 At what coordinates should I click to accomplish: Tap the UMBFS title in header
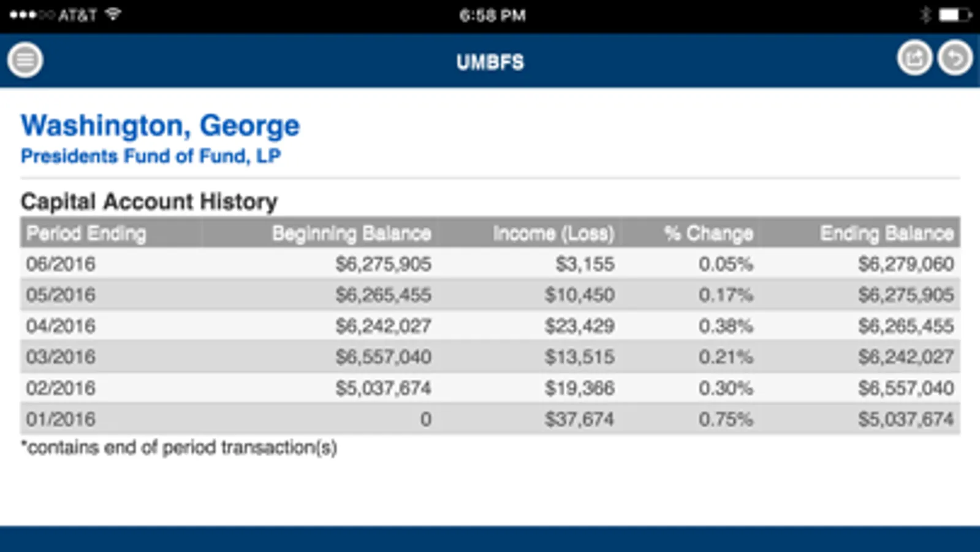coord(490,62)
